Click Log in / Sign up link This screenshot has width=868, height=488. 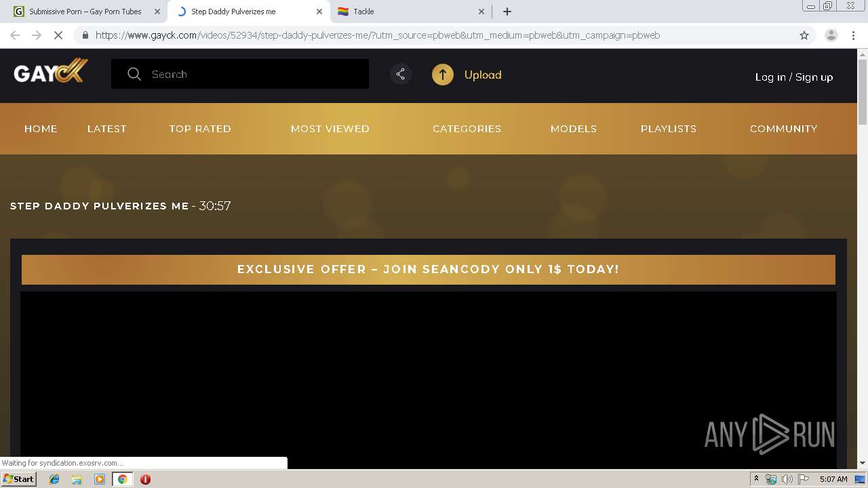[x=794, y=77]
